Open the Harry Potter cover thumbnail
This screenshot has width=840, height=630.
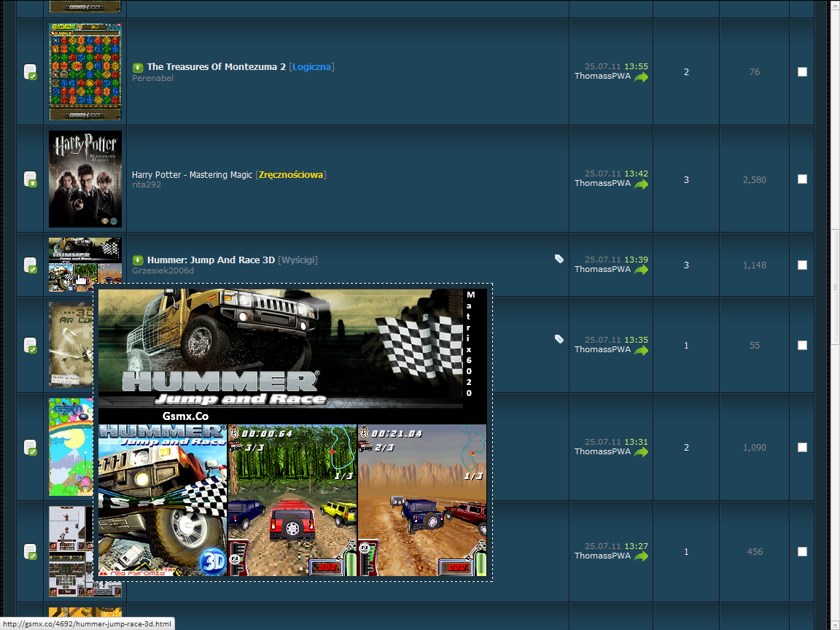(x=85, y=179)
